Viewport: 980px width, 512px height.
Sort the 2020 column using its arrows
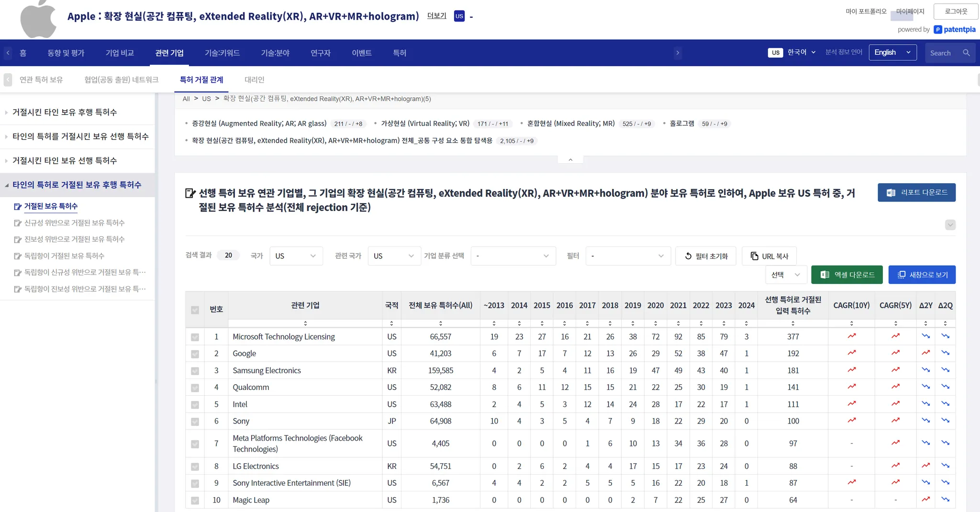(x=656, y=323)
